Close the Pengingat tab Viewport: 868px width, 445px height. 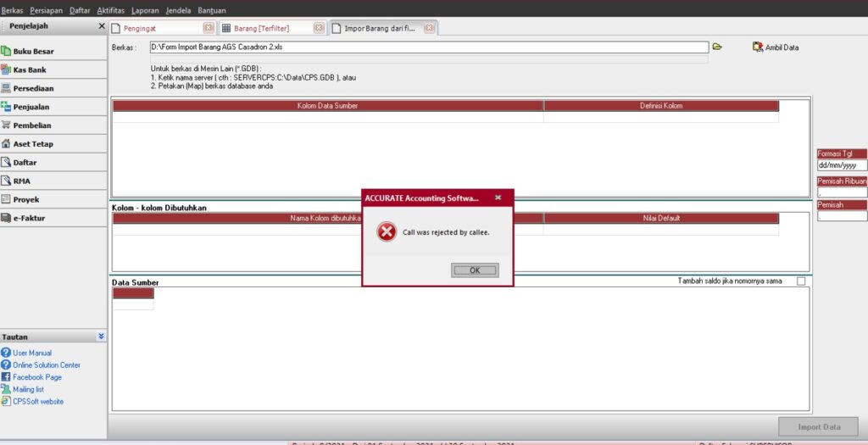point(209,28)
